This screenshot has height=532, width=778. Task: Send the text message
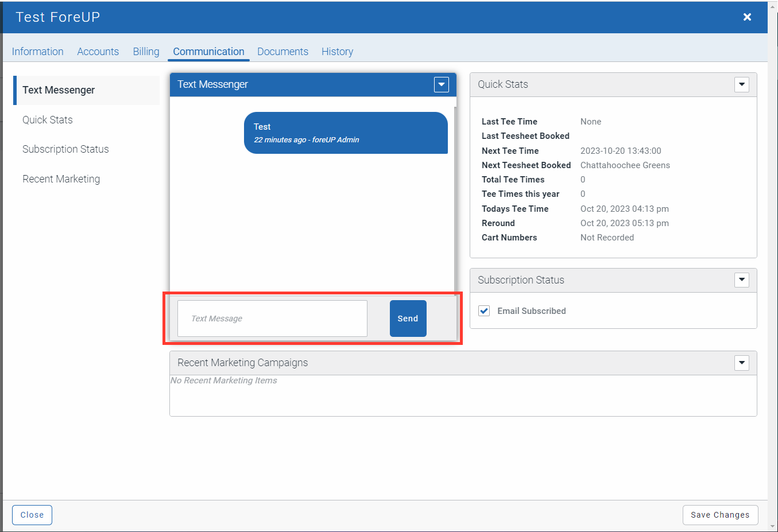pyautogui.click(x=408, y=319)
